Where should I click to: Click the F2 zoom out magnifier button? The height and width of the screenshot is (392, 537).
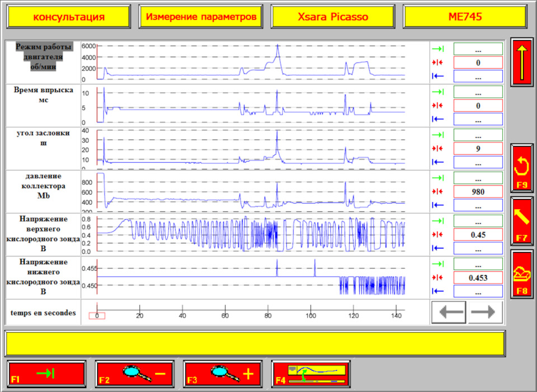[x=134, y=374]
